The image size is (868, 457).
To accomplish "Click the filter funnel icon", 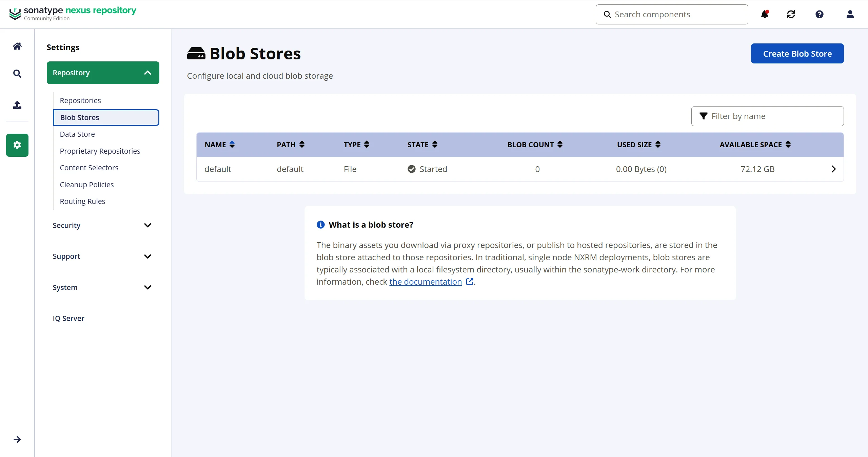I will click(x=704, y=116).
